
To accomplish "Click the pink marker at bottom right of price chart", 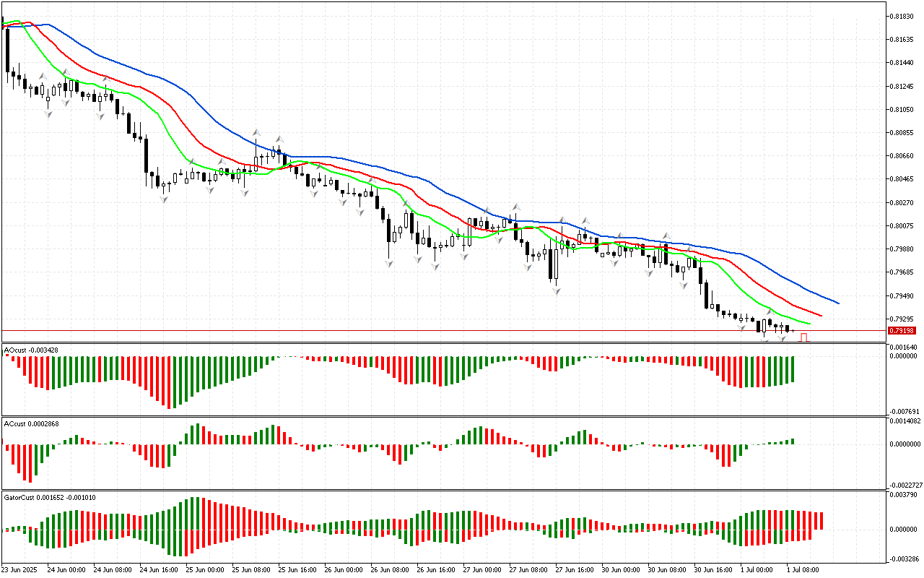I will click(x=803, y=337).
